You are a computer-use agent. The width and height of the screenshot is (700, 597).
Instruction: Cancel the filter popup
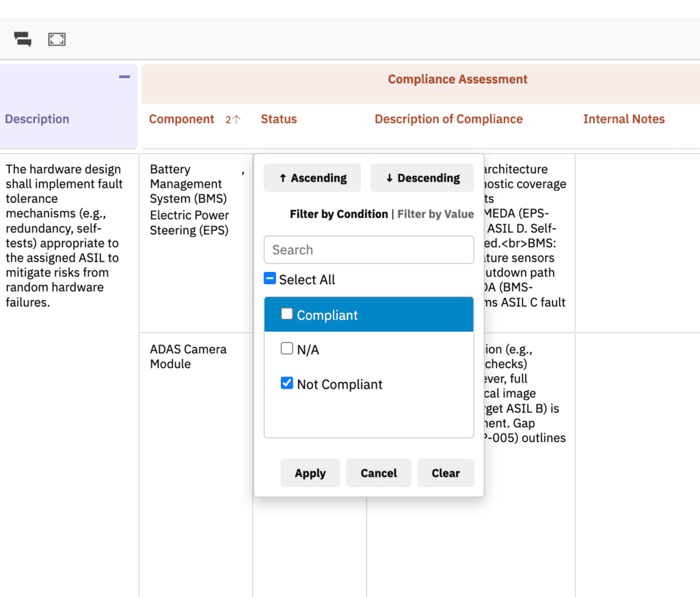pos(379,473)
